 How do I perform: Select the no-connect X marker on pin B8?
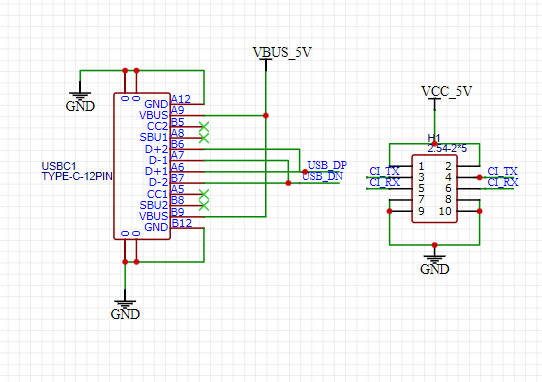(204, 206)
